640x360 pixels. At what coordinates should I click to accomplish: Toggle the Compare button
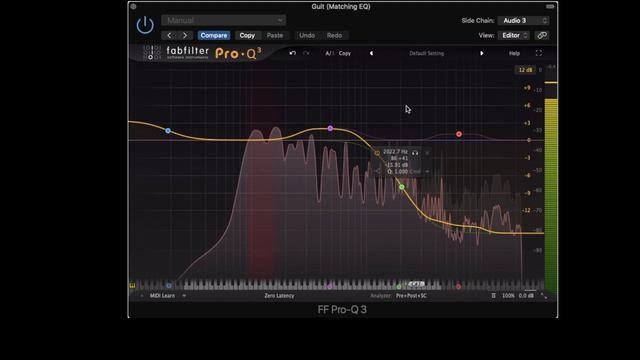coord(213,36)
